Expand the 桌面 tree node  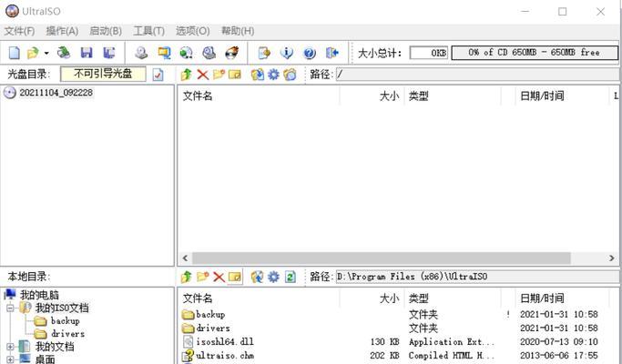coord(10,359)
